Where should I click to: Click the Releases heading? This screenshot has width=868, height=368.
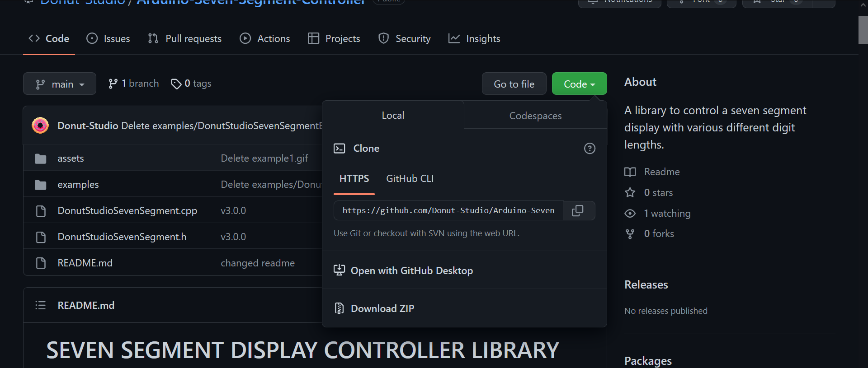tap(646, 285)
